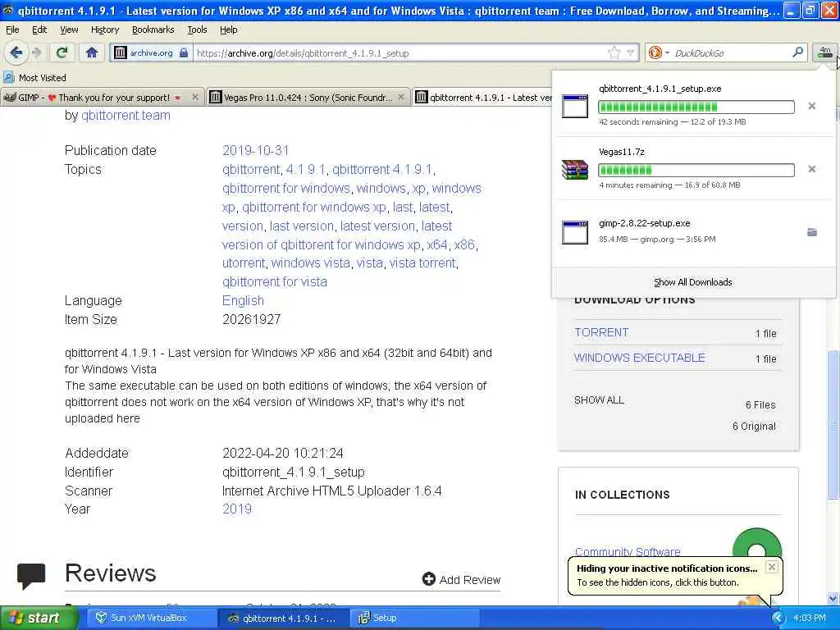The height and width of the screenshot is (630, 840).
Task: Download the WINDOWS EXECUTABLE option
Action: [x=639, y=358]
